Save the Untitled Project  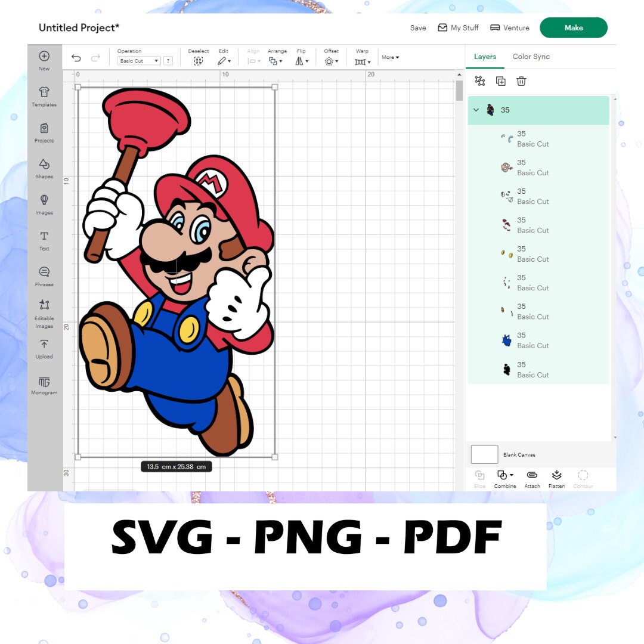(418, 27)
